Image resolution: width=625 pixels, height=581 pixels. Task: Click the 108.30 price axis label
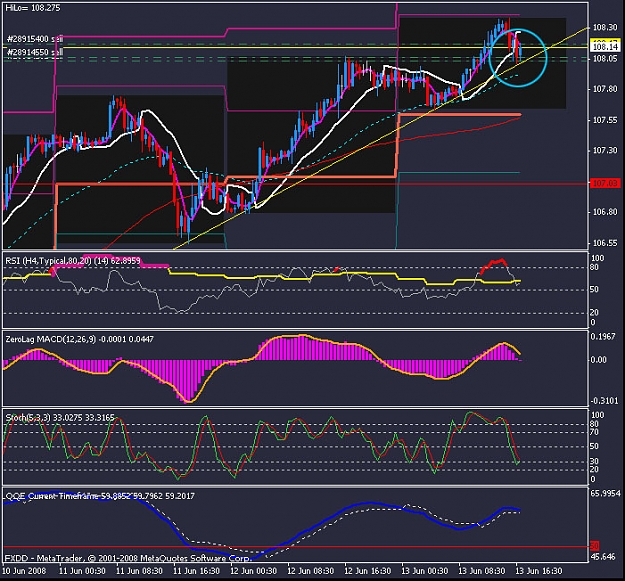[605, 27]
